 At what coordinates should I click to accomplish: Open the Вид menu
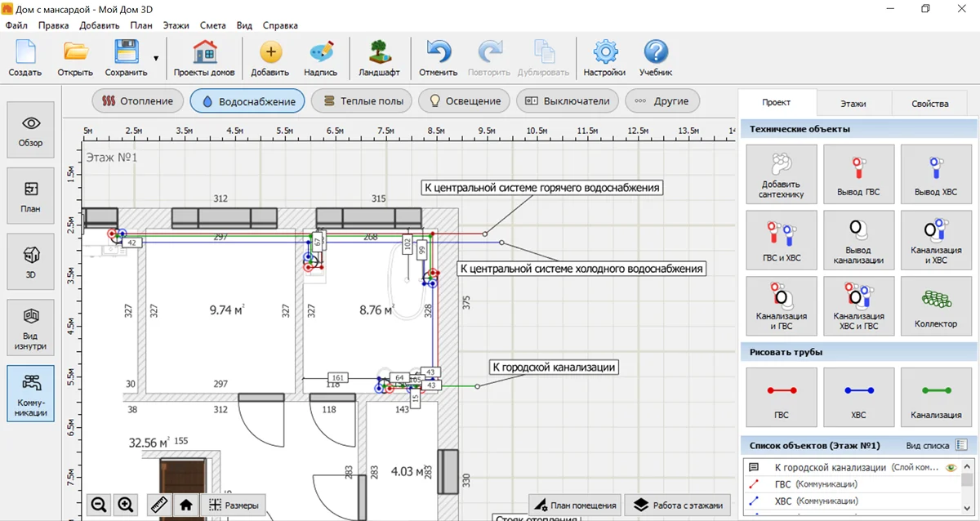(x=244, y=25)
